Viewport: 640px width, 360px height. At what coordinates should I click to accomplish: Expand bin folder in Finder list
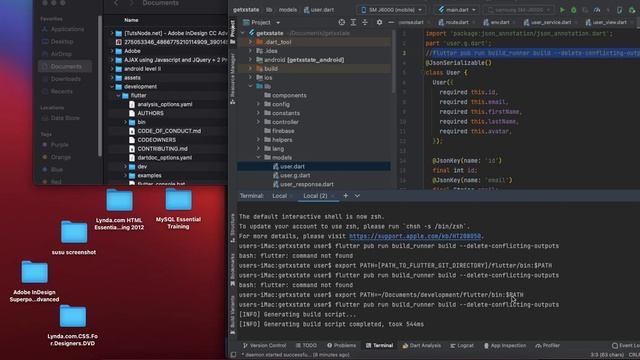click(125, 122)
